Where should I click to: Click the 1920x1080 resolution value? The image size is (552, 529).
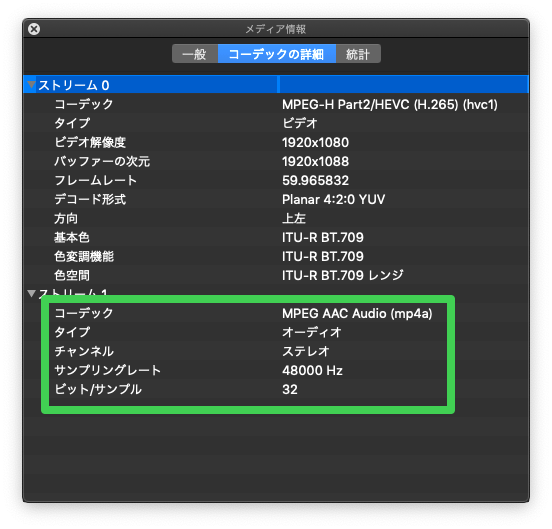(315, 142)
